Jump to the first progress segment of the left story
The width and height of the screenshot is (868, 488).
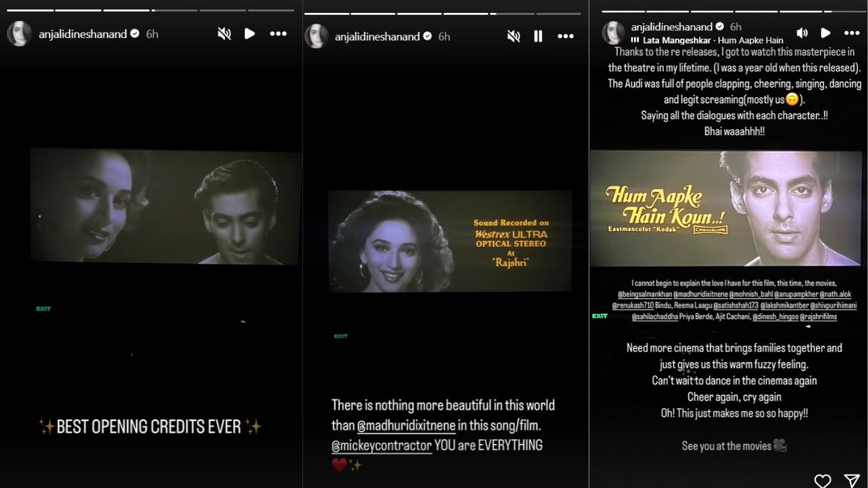tap(29, 10)
